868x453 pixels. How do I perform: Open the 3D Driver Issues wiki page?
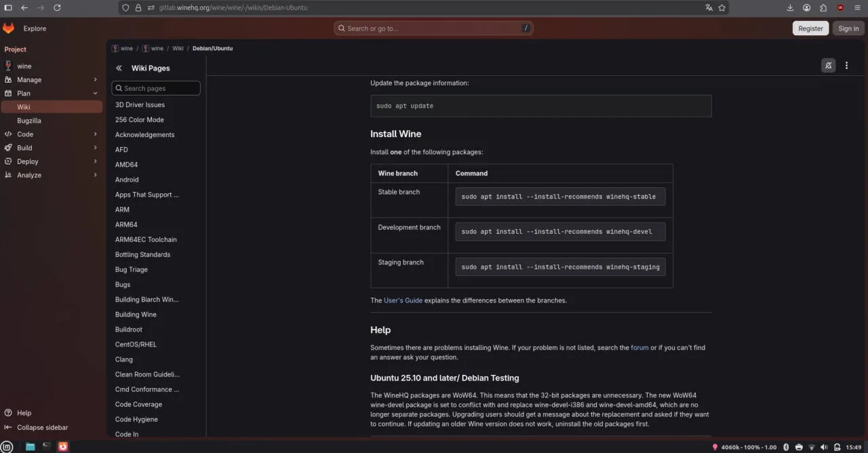140,104
